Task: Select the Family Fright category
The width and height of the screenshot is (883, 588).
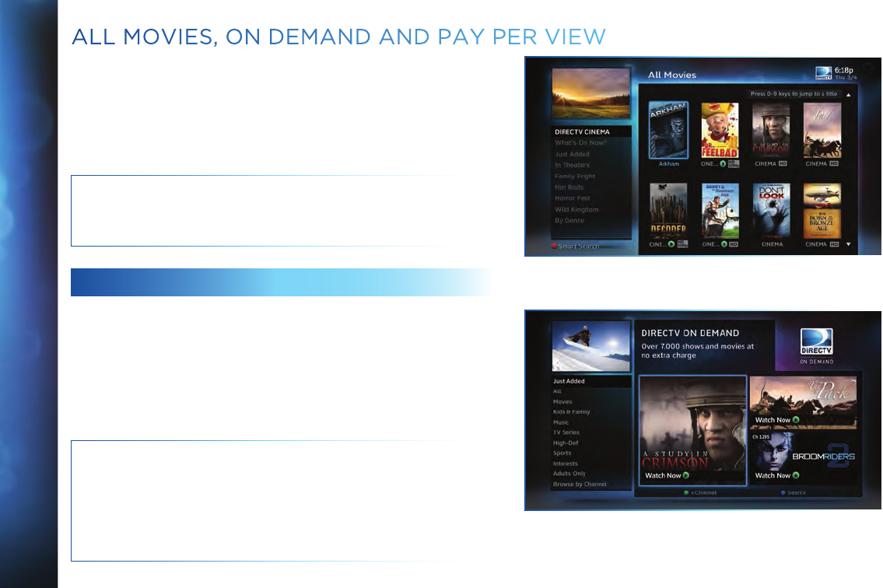Action: (x=575, y=177)
